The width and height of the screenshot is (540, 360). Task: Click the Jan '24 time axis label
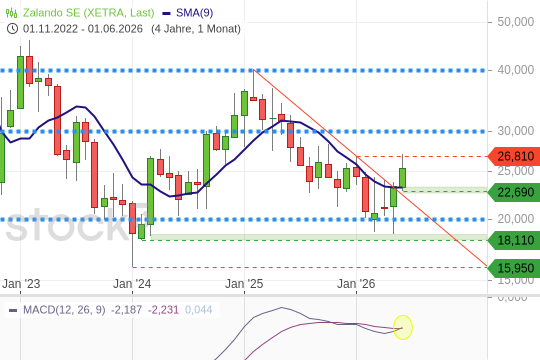[x=132, y=284]
